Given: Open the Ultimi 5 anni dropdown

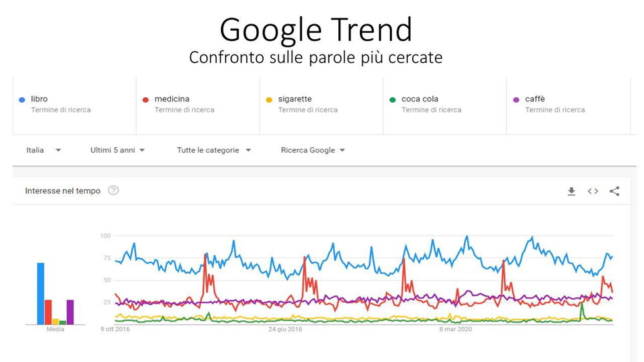Looking at the screenshot, I should [x=118, y=151].
